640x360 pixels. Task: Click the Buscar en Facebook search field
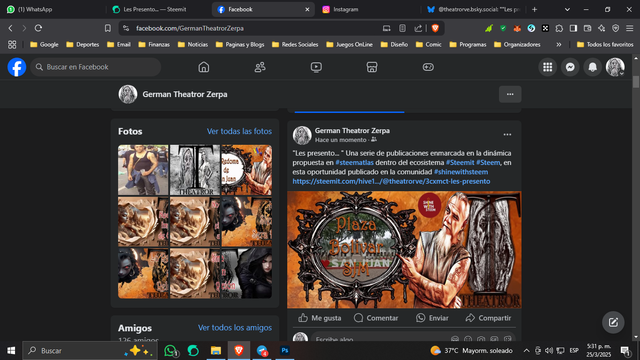click(96, 67)
